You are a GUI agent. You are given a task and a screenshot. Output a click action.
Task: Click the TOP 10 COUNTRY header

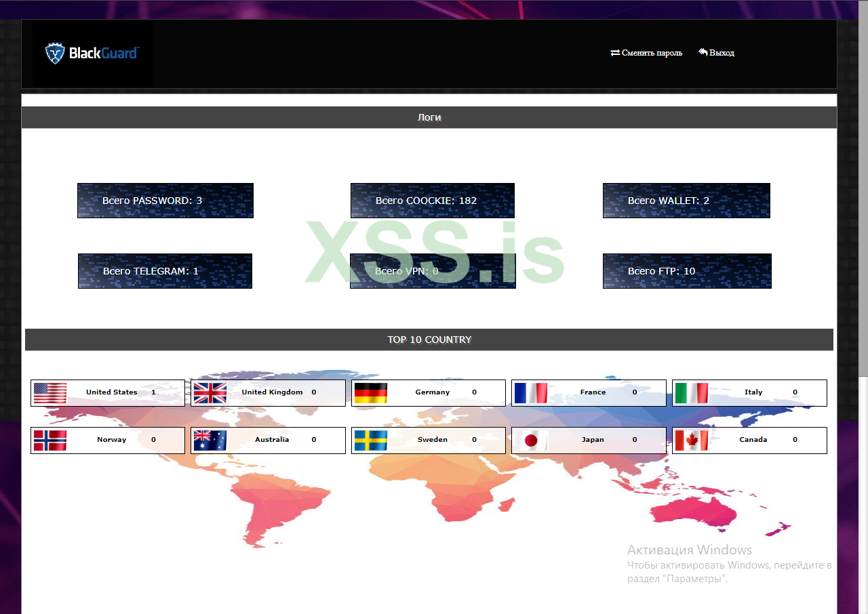tap(429, 340)
